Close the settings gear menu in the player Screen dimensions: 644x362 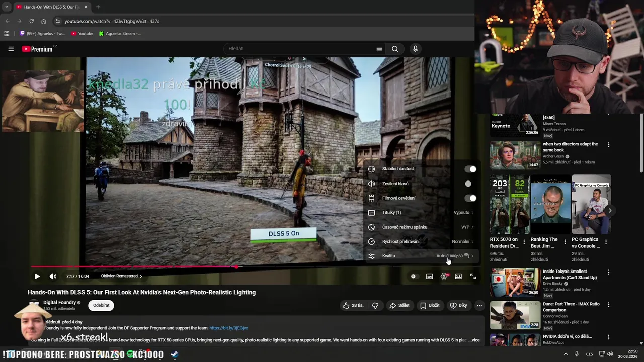pos(444,276)
